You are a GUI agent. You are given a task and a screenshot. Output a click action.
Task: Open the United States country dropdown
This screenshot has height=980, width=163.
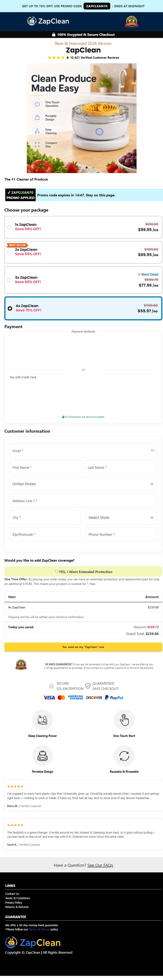[83, 484]
